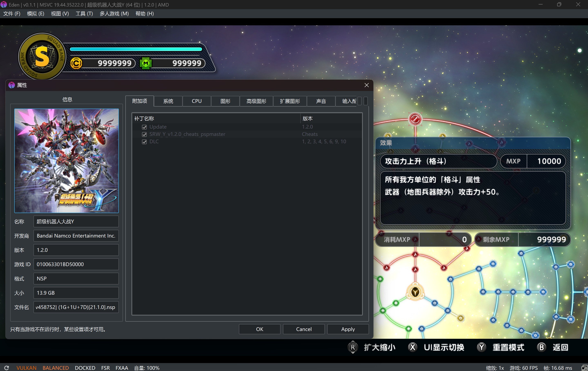
Task: Click the OK button
Action: (x=259, y=329)
